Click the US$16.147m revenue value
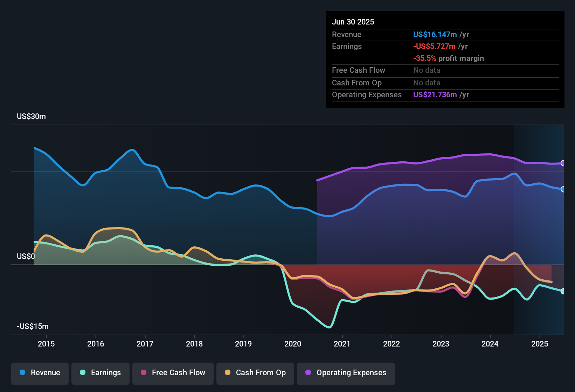The image size is (575, 392). [435, 35]
